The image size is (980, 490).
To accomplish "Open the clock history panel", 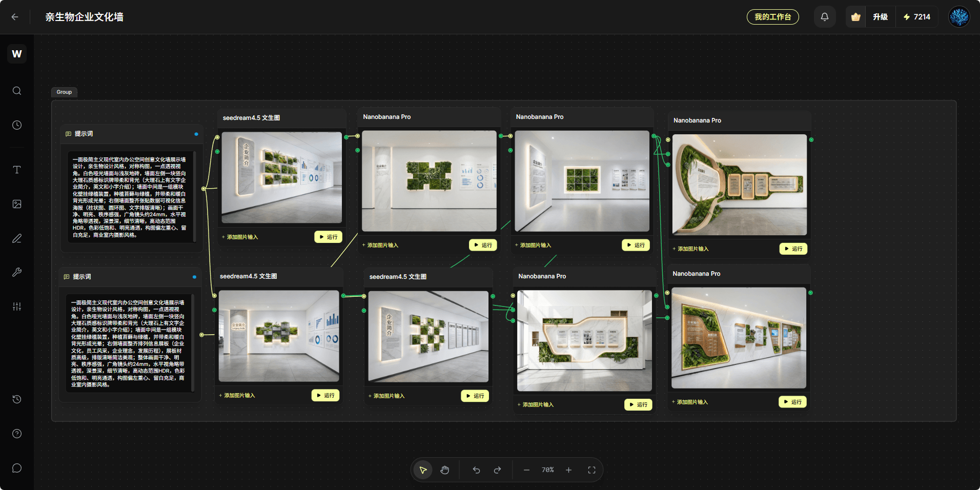I will tap(17, 125).
